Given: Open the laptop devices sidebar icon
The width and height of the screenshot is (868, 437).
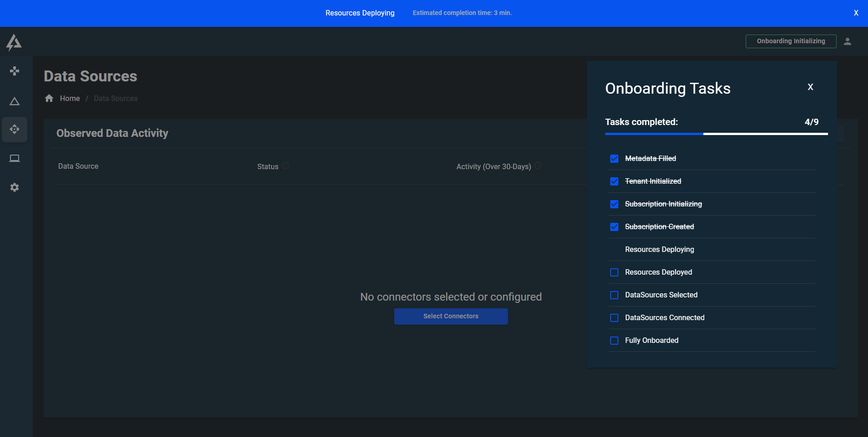Looking at the screenshot, I should [15, 158].
